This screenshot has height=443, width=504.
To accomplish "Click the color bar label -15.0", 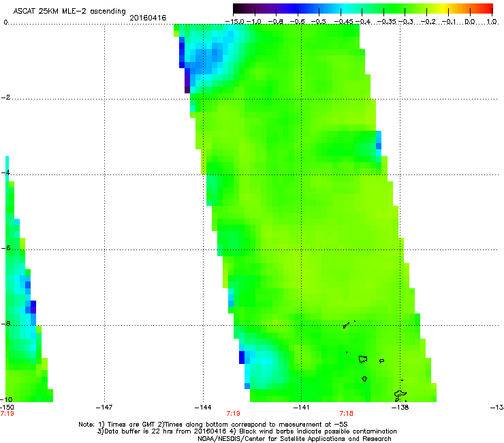I will click(x=235, y=22).
